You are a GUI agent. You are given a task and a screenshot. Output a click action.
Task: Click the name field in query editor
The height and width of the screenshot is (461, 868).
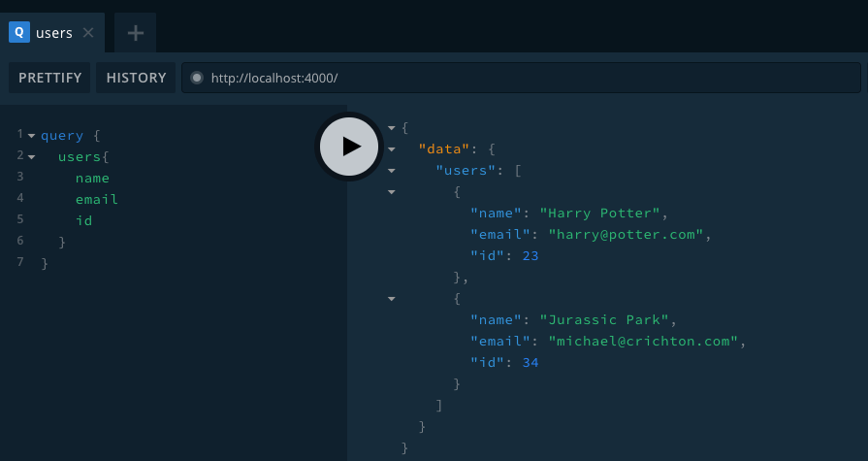[92, 179]
